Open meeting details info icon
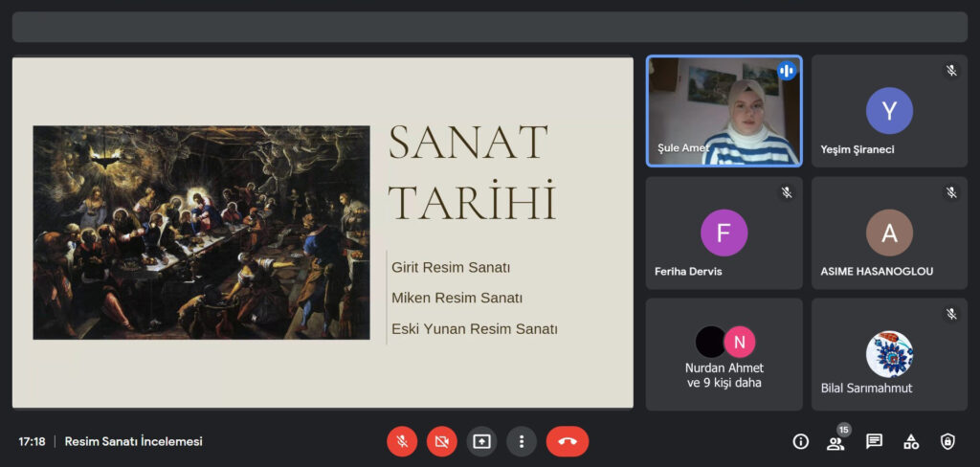 pyautogui.click(x=801, y=441)
